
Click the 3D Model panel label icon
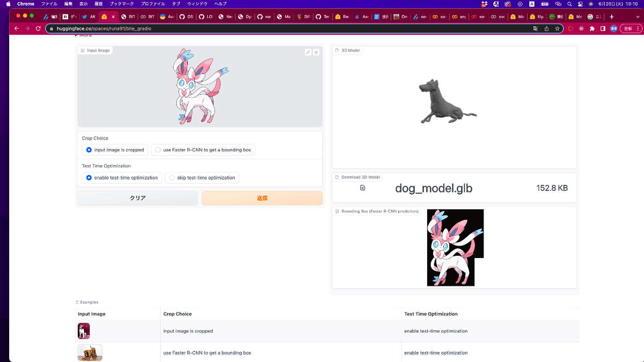pyautogui.click(x=338, y=50)
